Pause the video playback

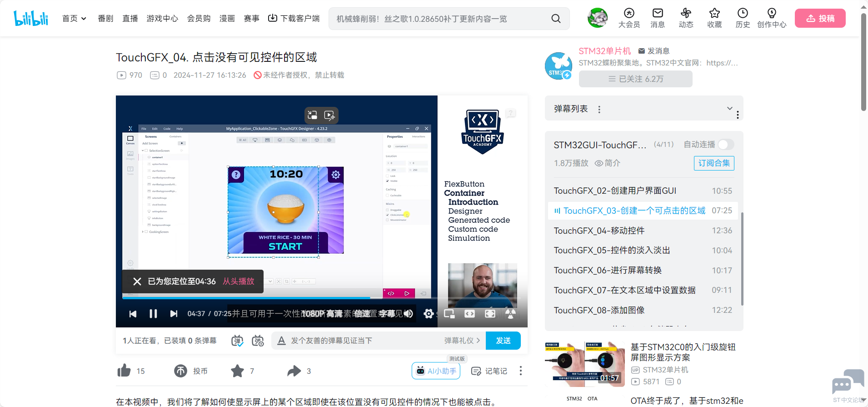(x=153, y=314)
